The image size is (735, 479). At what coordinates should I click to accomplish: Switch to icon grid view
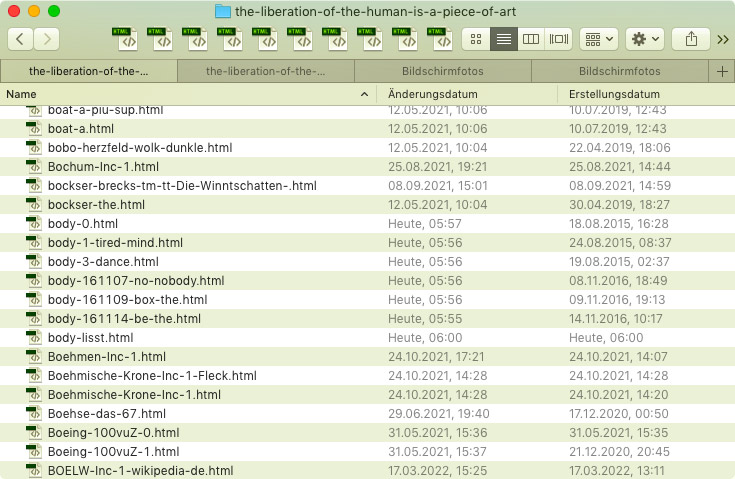pyautogui.click(x=476, y=39)
